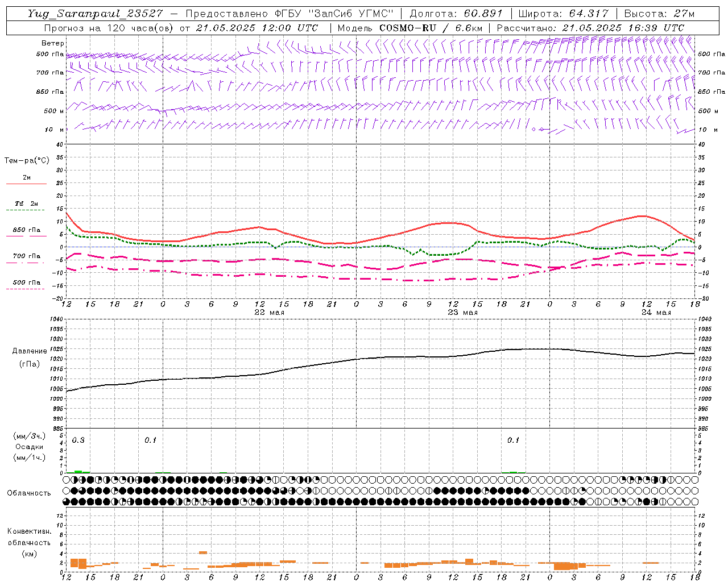The height and width of the screenshot is (582, 728).
Task: Select the '(мм/3ч.)' precipitation unit label
Action: [x=29, y=436]
